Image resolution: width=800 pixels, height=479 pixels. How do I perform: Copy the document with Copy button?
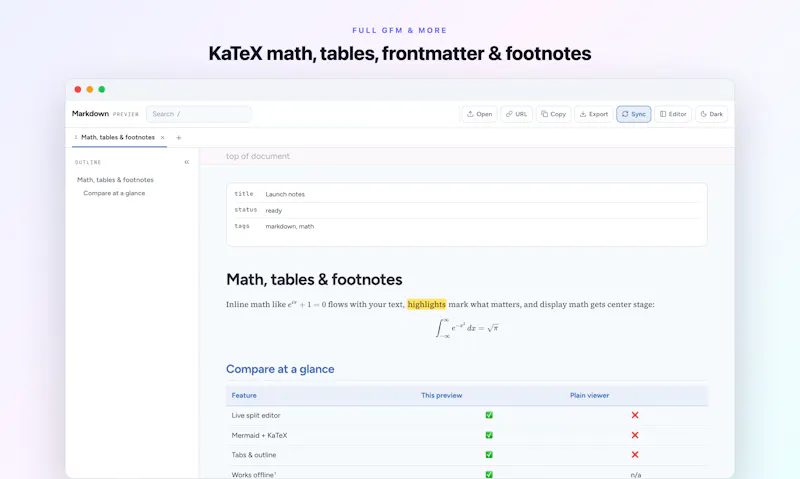pos(553,114)
